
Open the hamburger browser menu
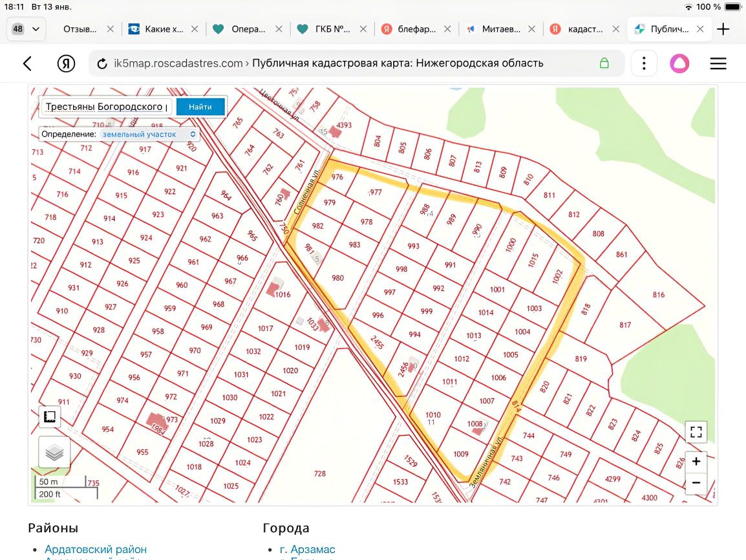click(718, 63)
